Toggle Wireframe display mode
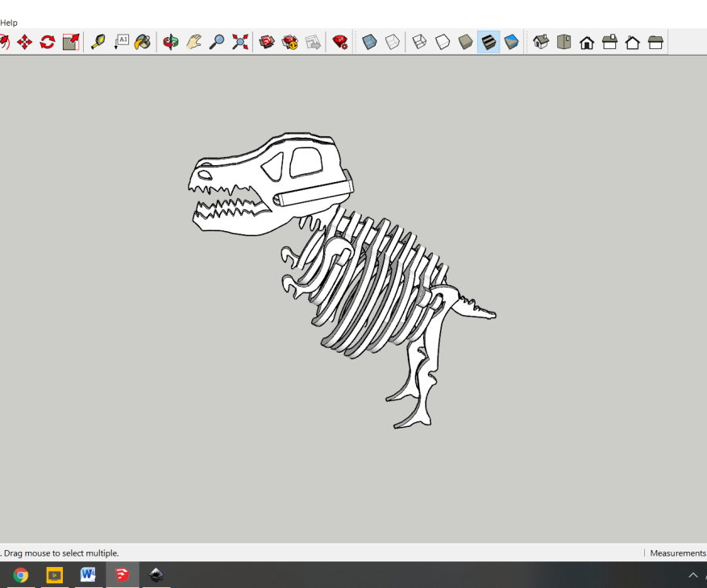Image resolution: width=707 pixels, height=588 pixels. pyautogui.click(x=419, y=42)
